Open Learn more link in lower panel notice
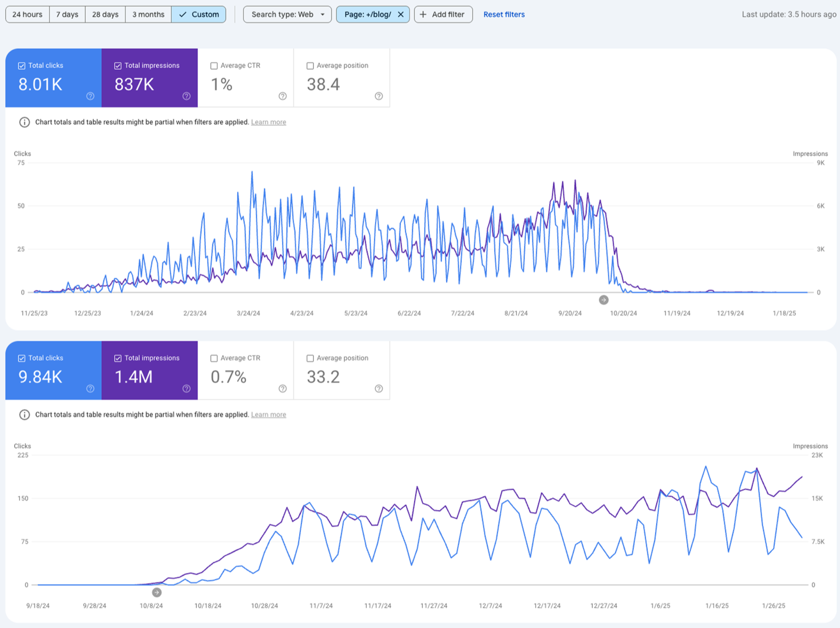 pyautogui.click(x=268, y=415)
